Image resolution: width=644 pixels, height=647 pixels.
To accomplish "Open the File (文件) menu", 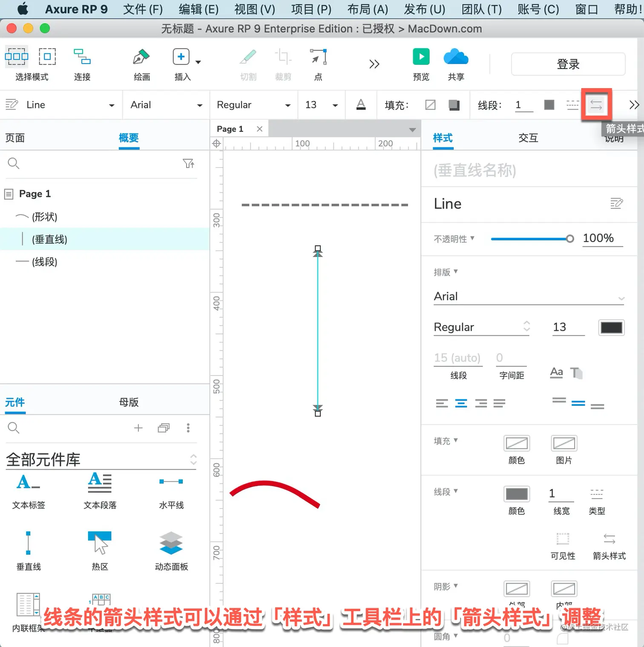I will click(x=143, y=9).
